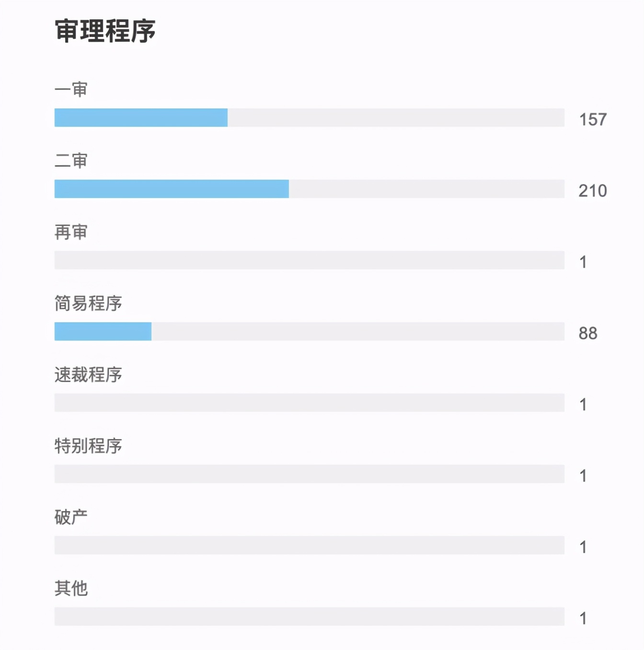The height and width of the screenshot is (650, 644).
Task: Select the 破产 label
Action: [71, 517]
